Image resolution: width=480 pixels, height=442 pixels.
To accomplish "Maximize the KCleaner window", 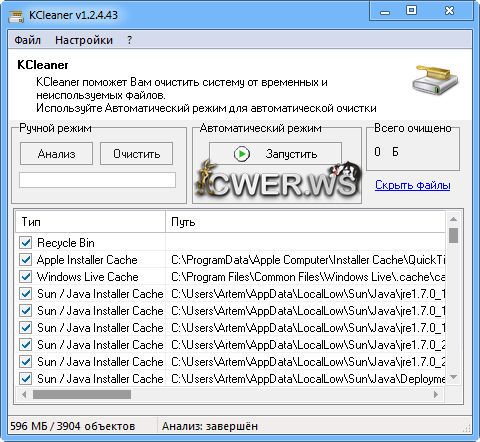I will tap(411, 11).
